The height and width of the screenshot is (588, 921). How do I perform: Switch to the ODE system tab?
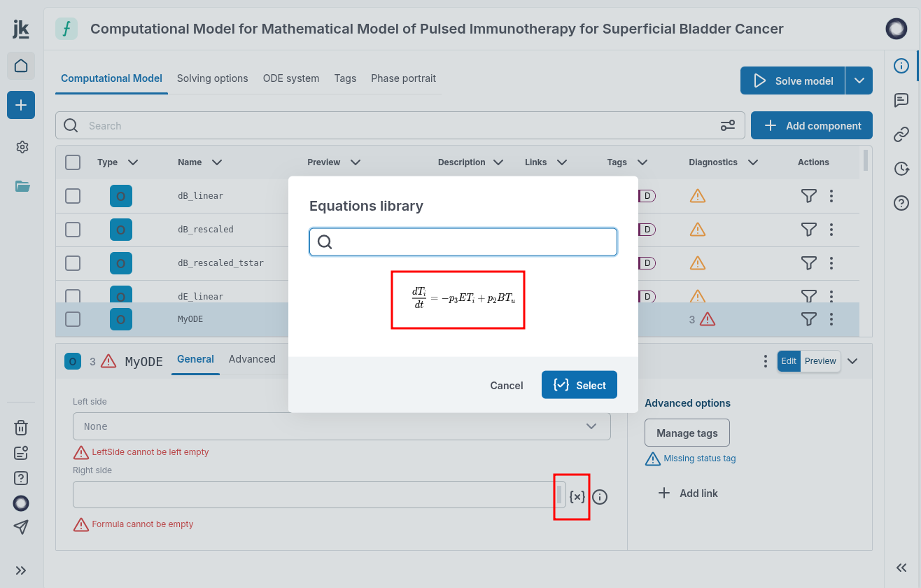pos(291,78)
